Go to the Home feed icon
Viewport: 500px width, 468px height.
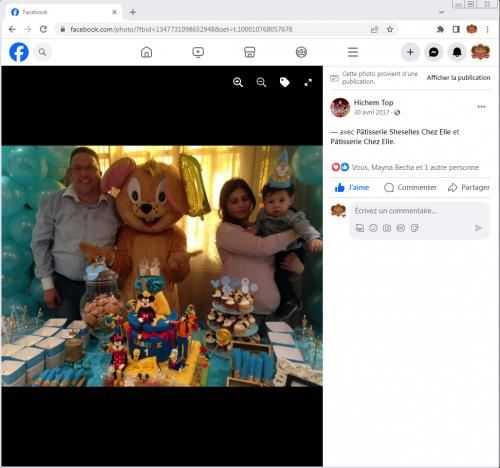point(146,52)
